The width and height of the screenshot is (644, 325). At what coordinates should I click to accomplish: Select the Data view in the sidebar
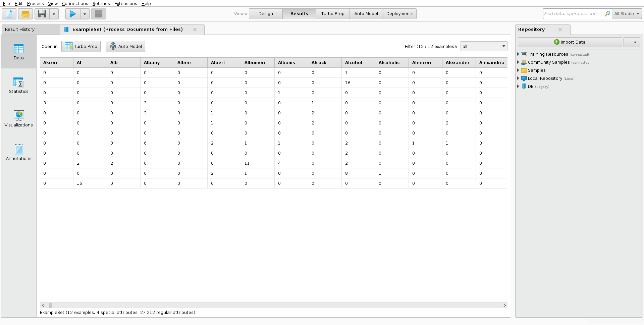click(19, 52)
